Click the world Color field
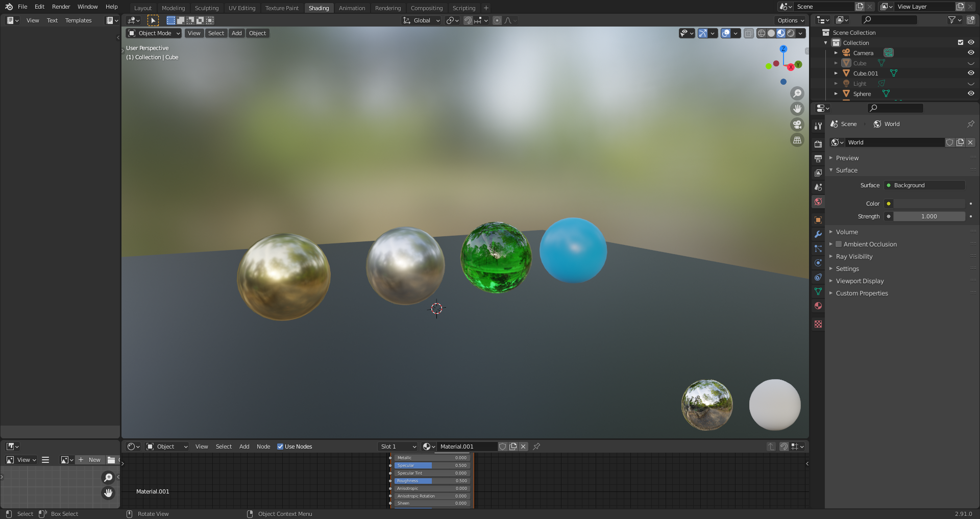980x519 pixels. [x=929, y=204]
